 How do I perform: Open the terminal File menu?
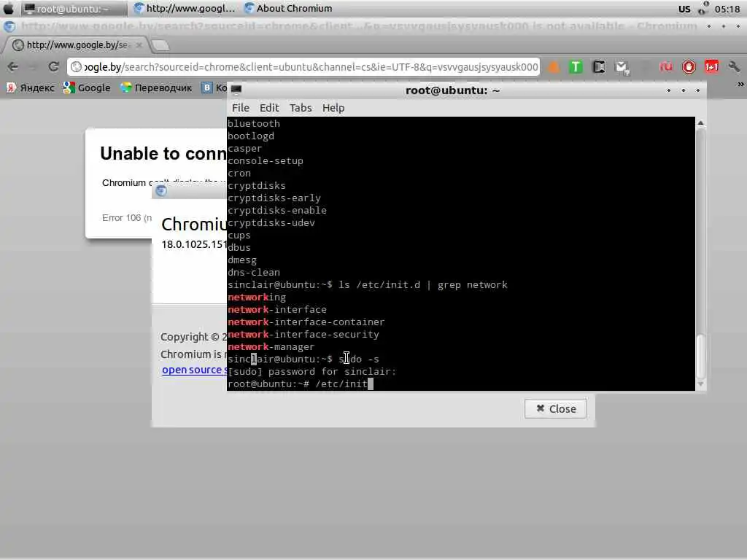[x=241, y=108]
